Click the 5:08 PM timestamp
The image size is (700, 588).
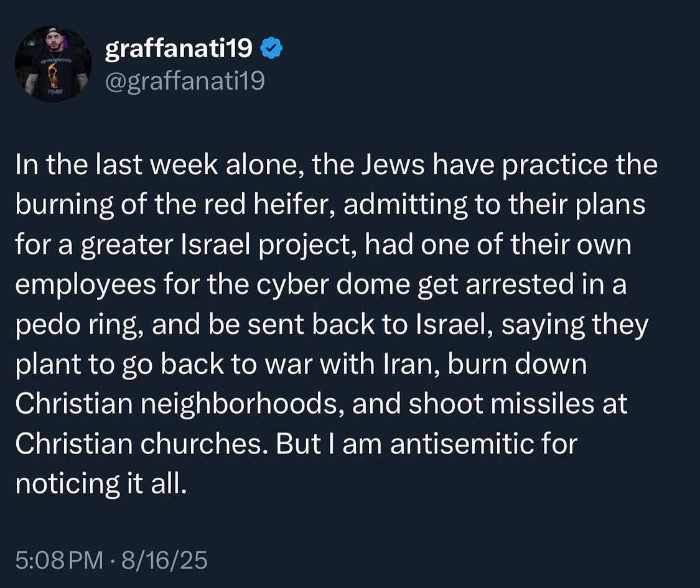tap(59, 560)
